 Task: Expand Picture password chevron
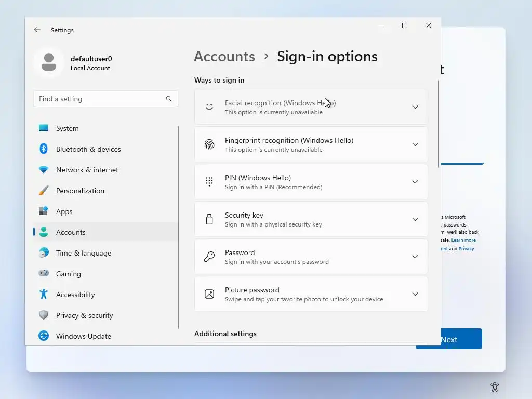(415, 294)
